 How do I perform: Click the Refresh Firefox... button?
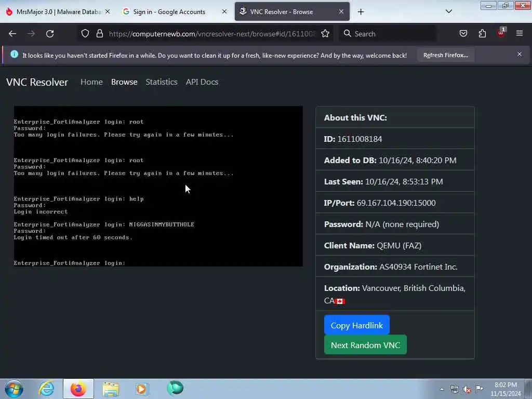445,55
